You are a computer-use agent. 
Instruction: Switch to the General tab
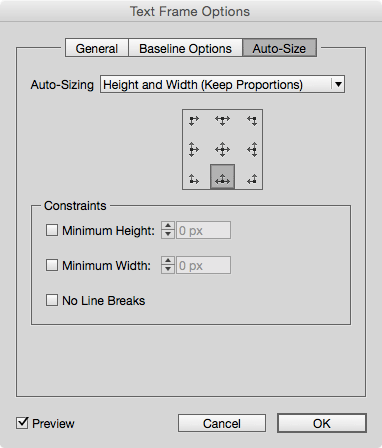tap(97, 48)
